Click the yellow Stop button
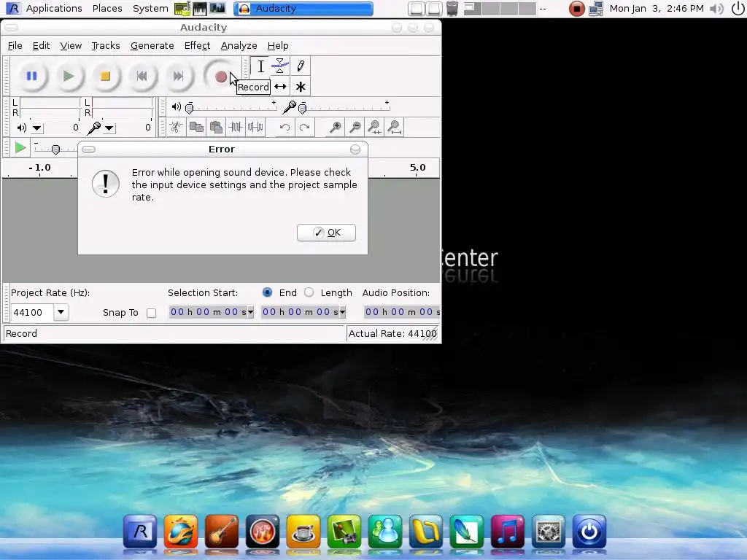The height and width of the screenshot is (560, 747). click(x=105, y=76)
